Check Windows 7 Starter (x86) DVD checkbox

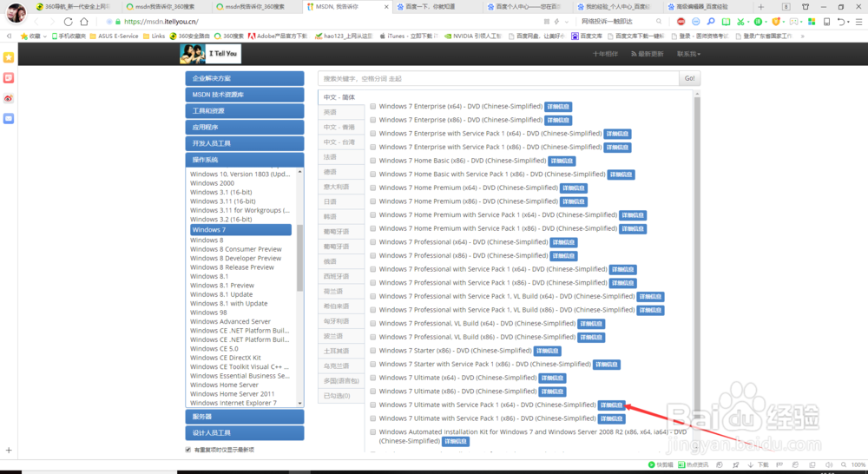(373, 351)
